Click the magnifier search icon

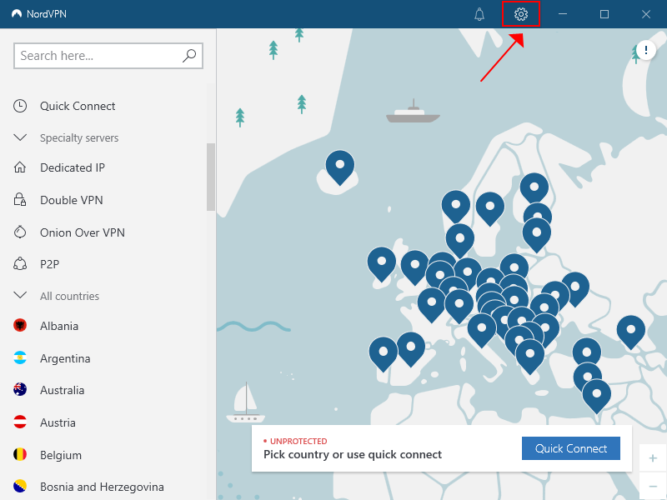[x=189, y=55]
